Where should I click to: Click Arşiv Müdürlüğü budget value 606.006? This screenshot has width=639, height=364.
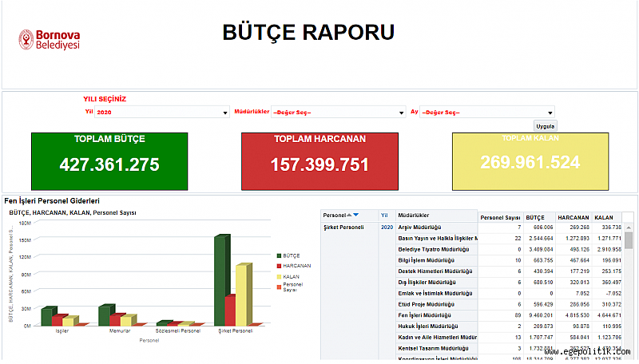pyautogui.click(x=543, y=227)
